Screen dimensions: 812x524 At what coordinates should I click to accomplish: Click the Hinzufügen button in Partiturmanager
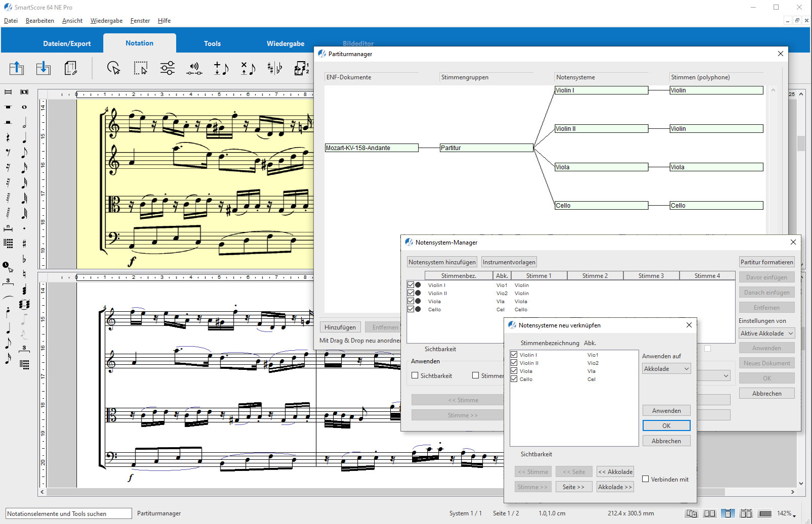click(x=340, y=327)
